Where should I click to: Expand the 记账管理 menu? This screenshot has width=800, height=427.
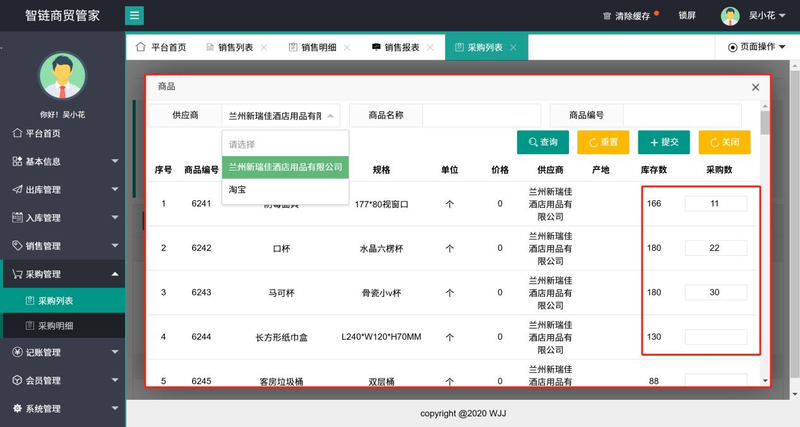(115, 352)
